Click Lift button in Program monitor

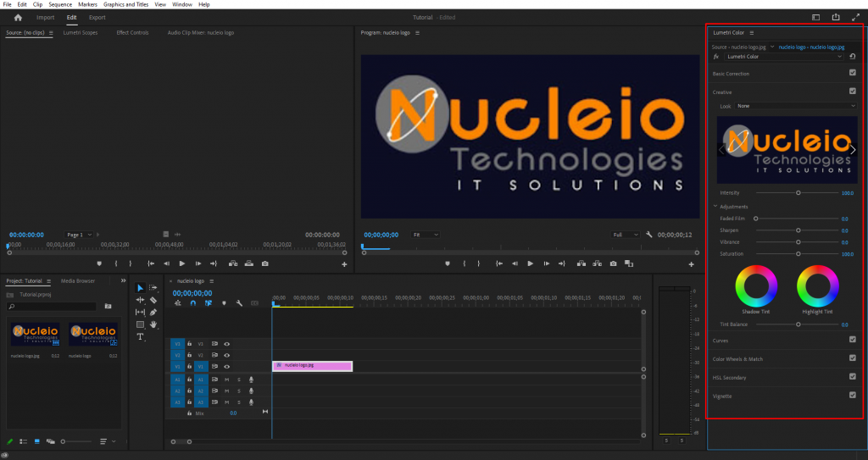click(581, 264)
